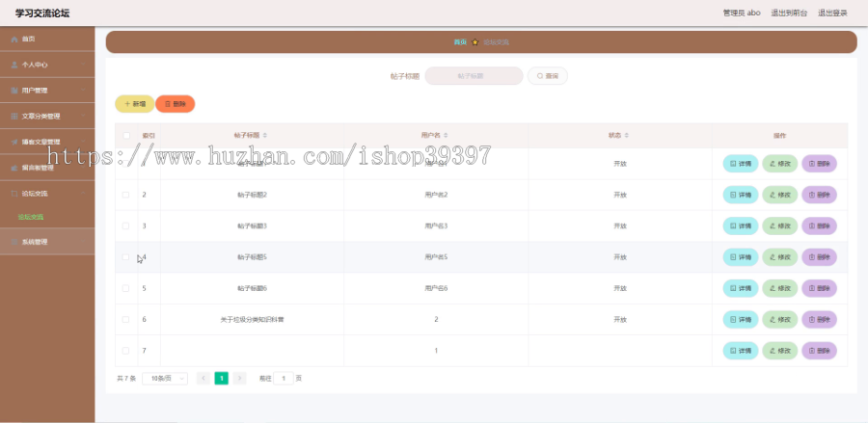868x423 pixels.
Task: Click the 查询 search button
Action: pos(548,76)
